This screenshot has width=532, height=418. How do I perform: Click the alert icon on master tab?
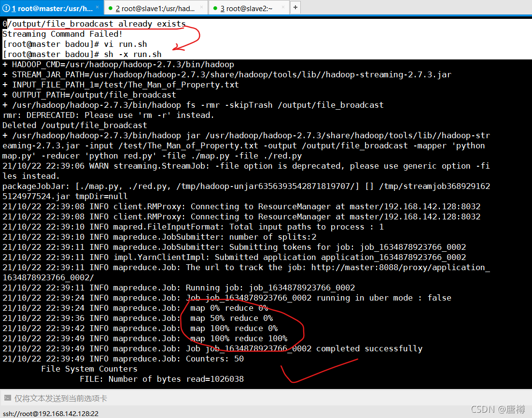pyautogui.click(x=6, y=8)
